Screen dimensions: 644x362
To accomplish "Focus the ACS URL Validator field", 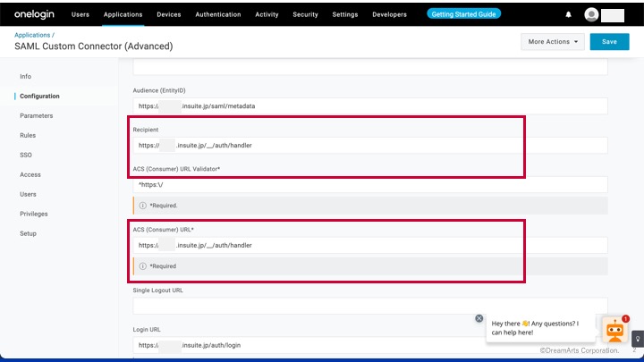I will tap(370, 185).
